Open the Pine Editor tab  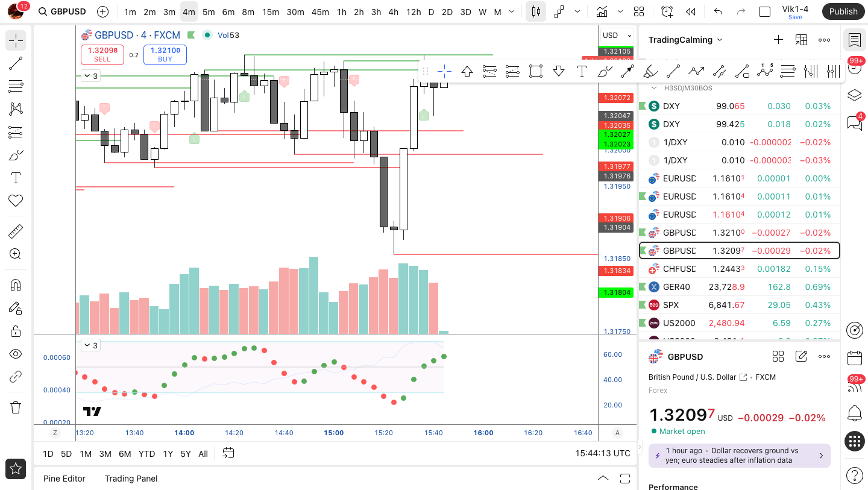[64, 479]
